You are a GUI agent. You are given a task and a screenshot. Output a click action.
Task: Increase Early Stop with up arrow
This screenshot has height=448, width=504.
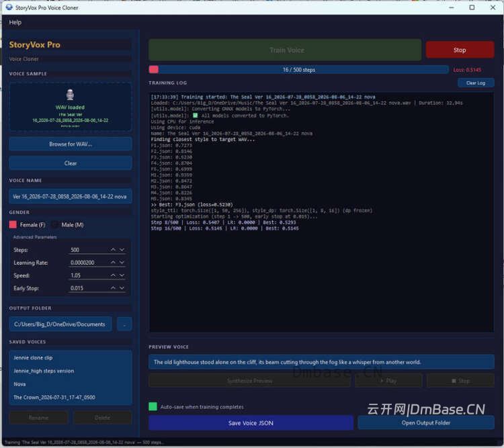pyautogui.click(x=113, y=288)
